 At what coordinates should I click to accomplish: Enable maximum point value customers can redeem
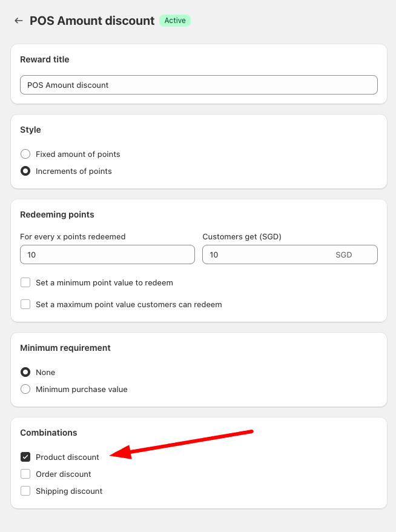(25, 304)
